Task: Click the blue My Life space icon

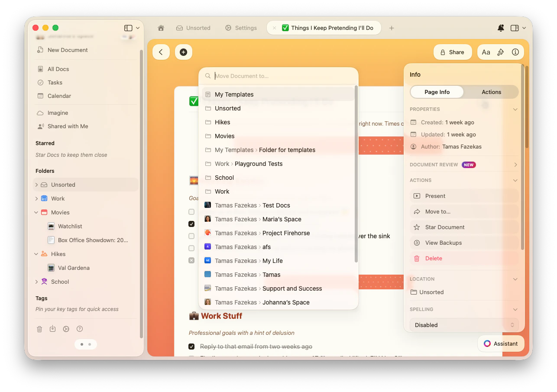Action: [x=208, y=261]
